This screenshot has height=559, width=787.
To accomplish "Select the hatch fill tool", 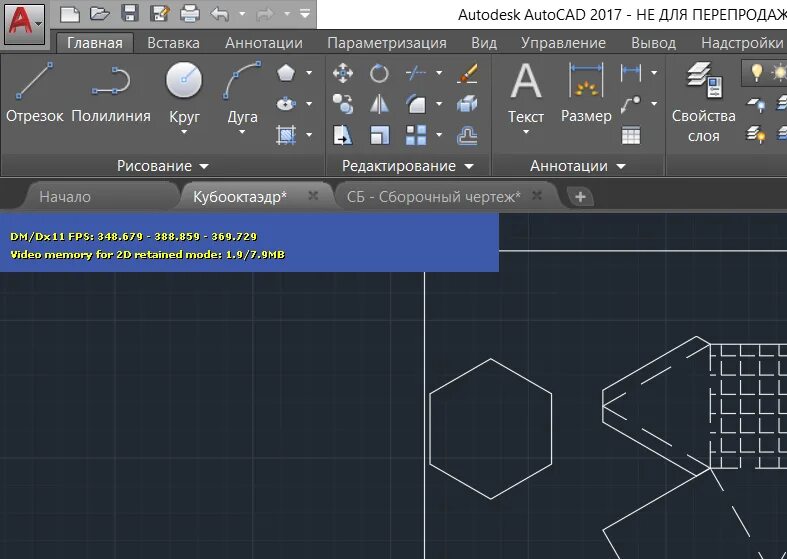I will tap(286, 135).
